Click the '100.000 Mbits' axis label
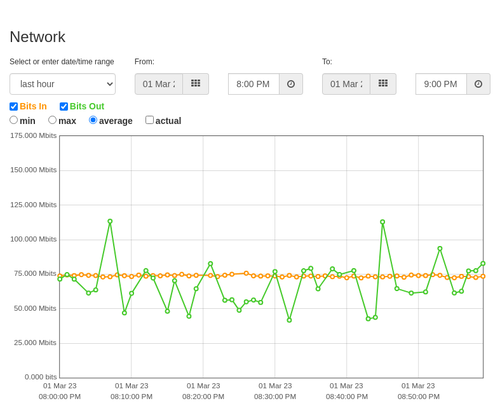The image size is (500, 403). tap(33, 239)
